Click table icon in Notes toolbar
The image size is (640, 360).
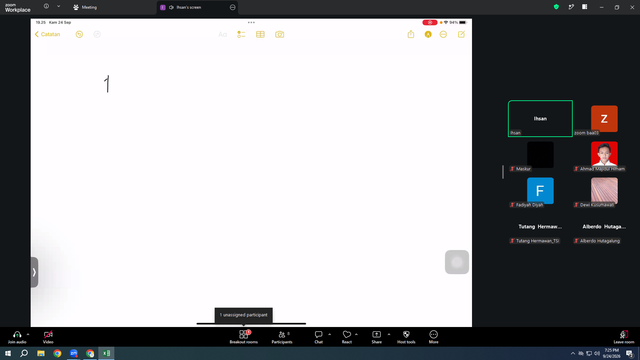pyautogui.click(x=260, y=34)
